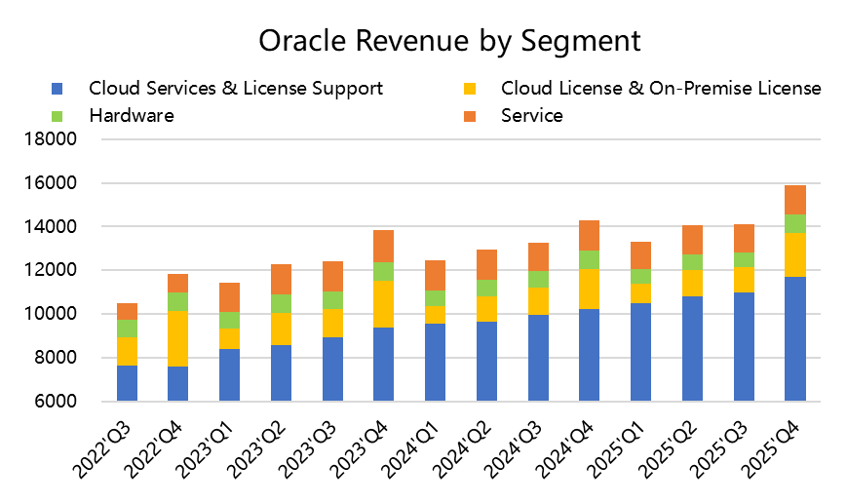Select the yellow bar segment for 2022'Q4
This screenshot has width=847, height=504.
click(x=177, y=338)
